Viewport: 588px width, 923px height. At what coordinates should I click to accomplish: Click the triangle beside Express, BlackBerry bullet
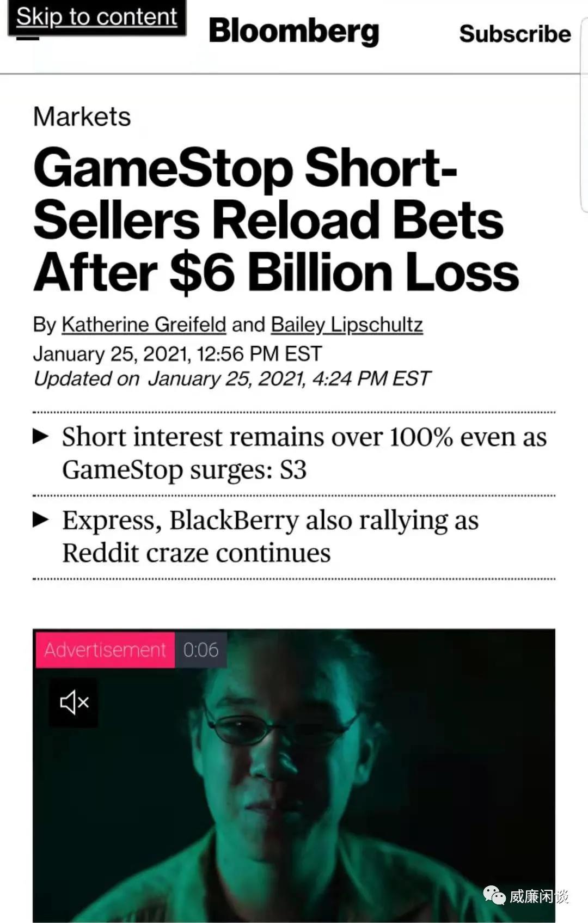click(x=41, y=520)
